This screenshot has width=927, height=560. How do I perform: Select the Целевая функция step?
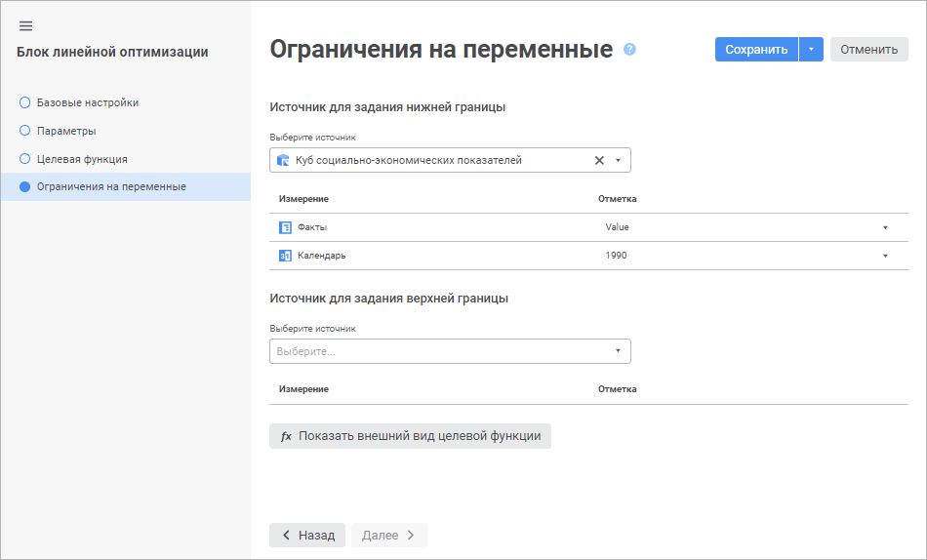pos(82,159)
